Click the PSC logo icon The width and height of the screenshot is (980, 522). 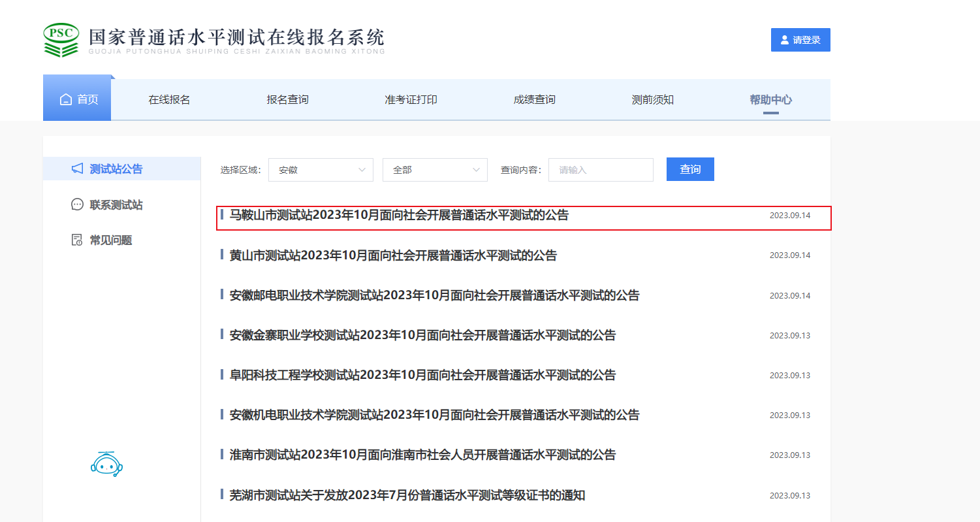61,40
